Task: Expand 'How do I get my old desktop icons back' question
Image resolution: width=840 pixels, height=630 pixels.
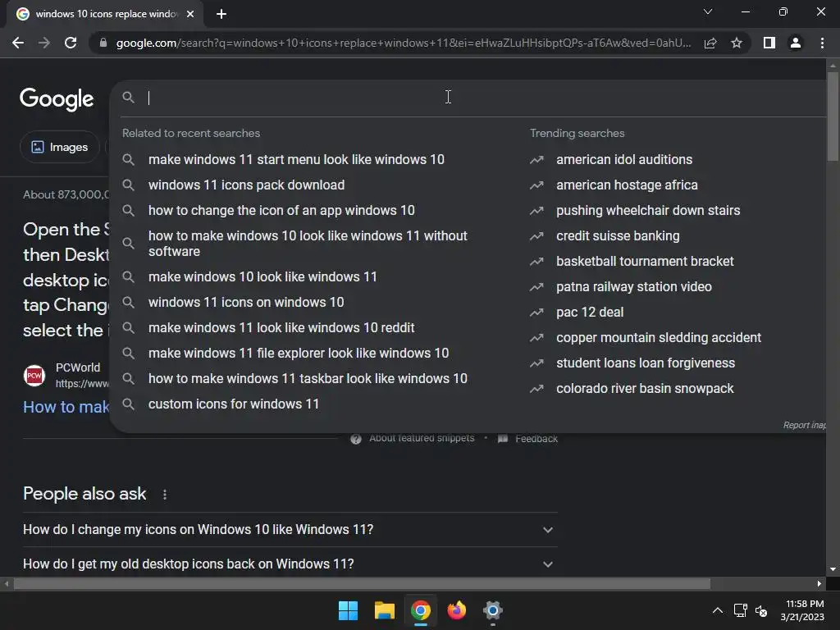Action: click(x=290, y=564)
